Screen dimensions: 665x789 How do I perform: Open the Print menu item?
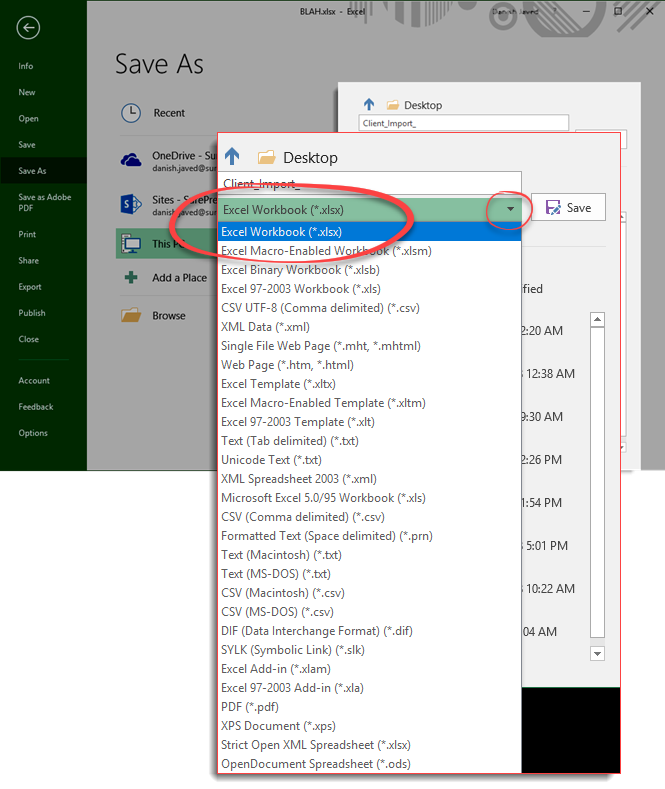coord(27,234)
